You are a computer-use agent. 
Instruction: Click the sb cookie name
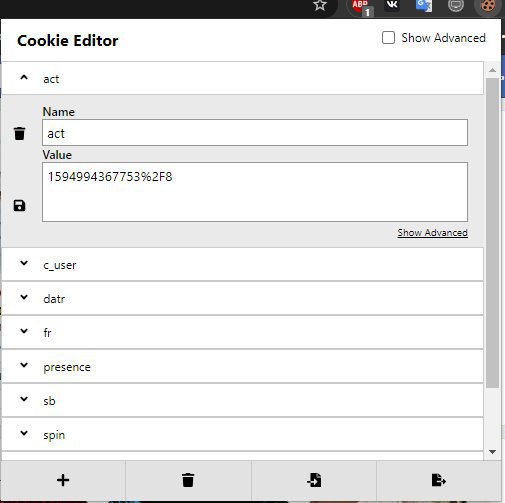(x=49, y=401)
